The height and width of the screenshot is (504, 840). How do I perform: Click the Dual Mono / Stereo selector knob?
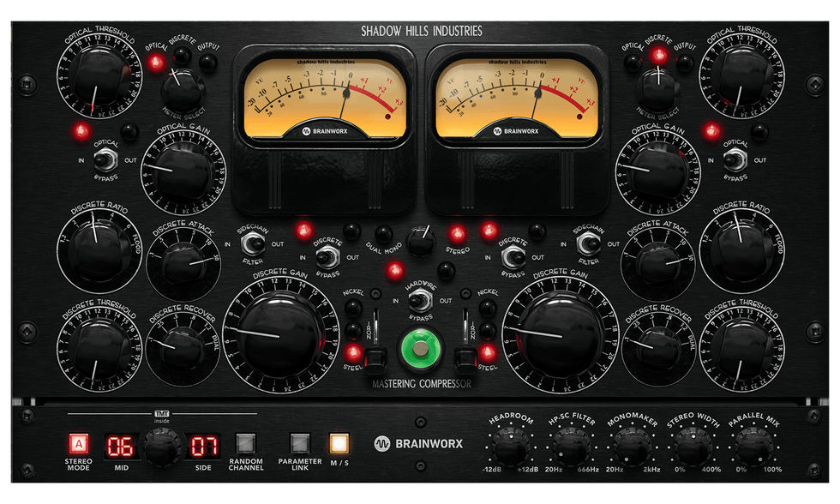421,241
